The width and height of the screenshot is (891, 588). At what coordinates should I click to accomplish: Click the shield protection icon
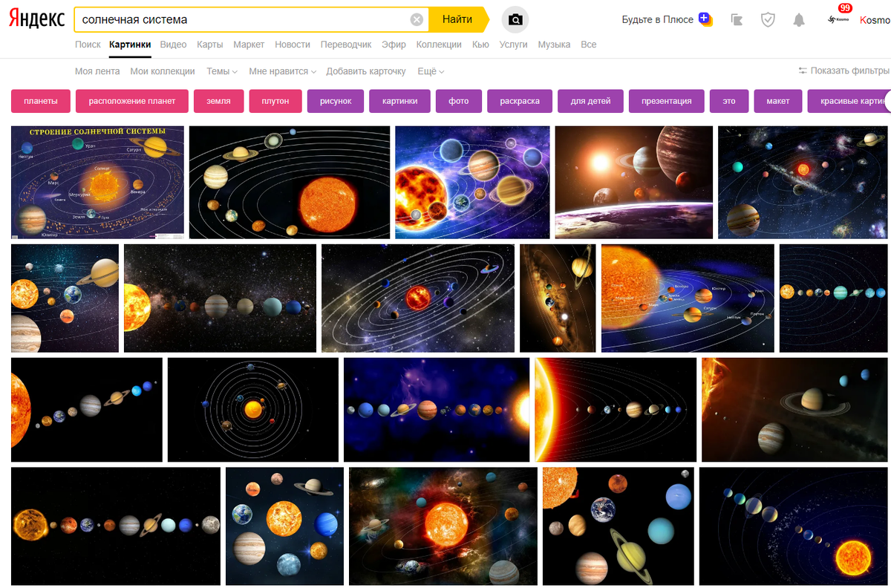pyautogui.click(x=768, y=20)
